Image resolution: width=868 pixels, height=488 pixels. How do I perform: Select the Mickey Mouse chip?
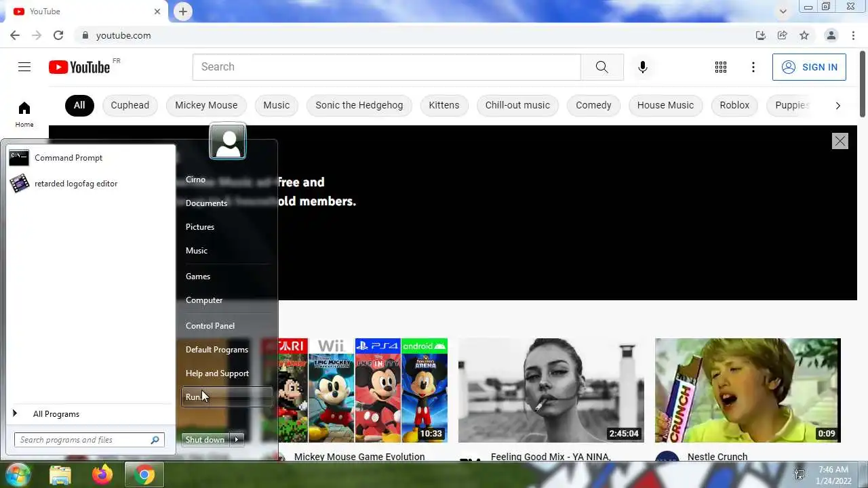click(206, 105)
